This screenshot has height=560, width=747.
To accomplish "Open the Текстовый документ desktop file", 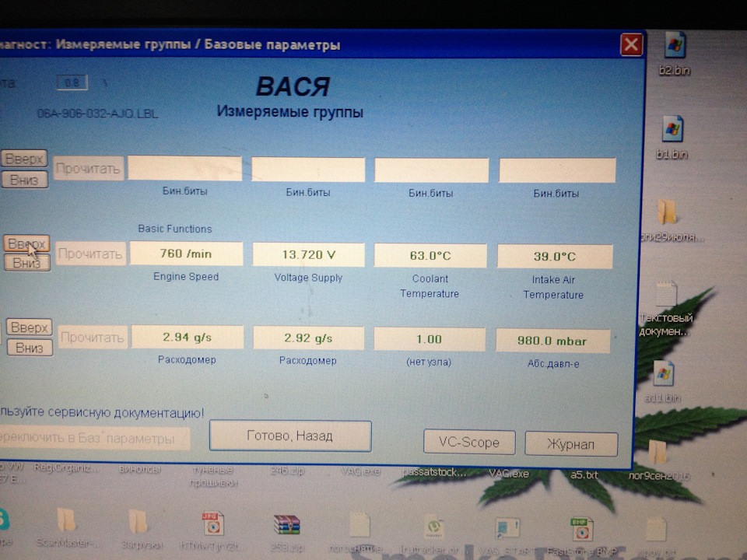I will click(x=666, y=293).
